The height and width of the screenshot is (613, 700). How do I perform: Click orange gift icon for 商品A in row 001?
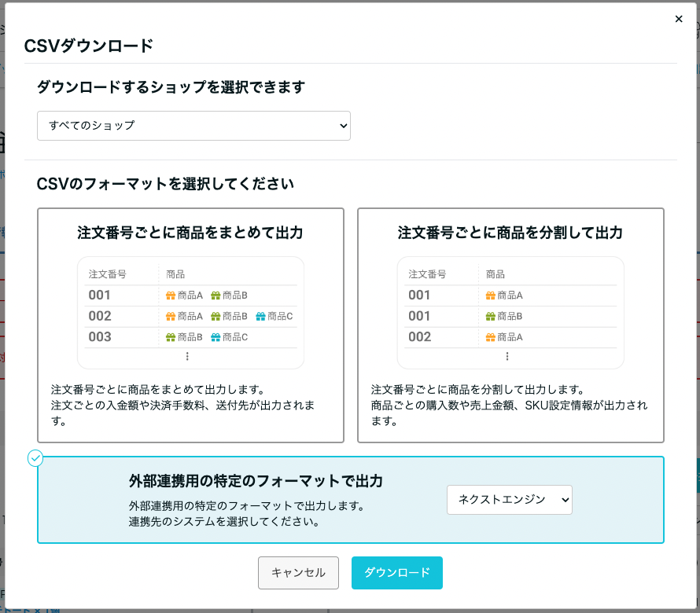(171, 295)
